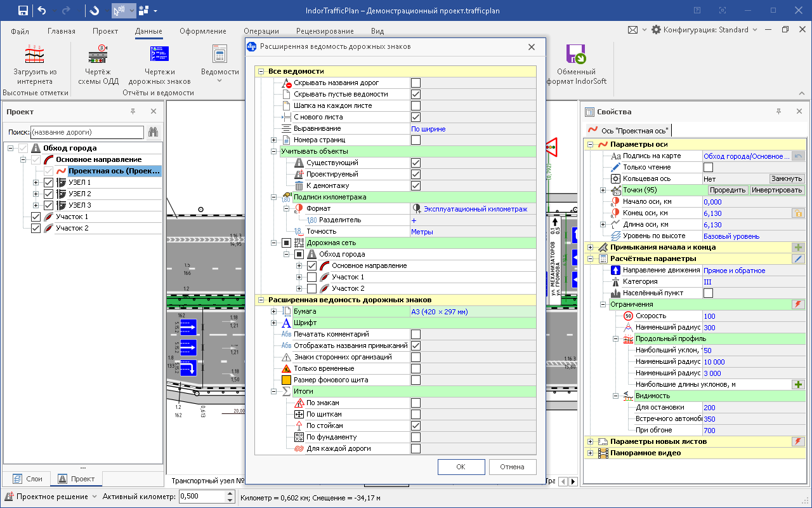Screen dimensions: 812x508
Task: Collapse the Итоги group
Action: click(x=273, y=391)
